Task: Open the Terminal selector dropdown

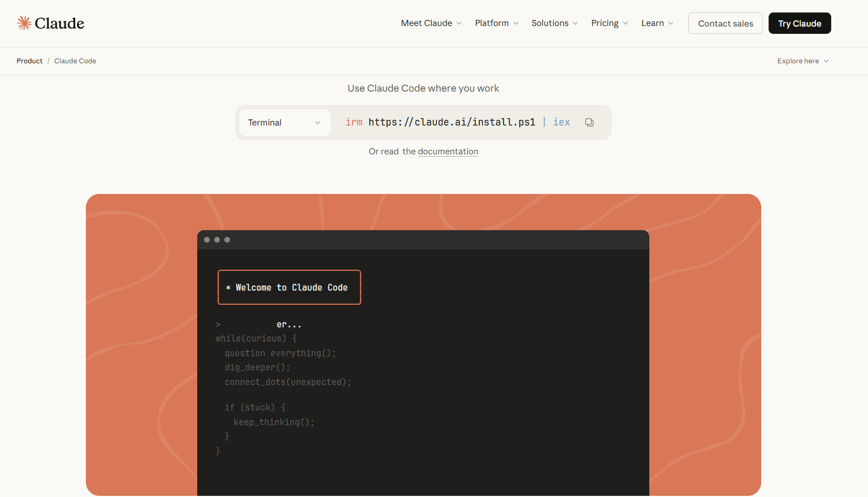Action: coord(285,123)
